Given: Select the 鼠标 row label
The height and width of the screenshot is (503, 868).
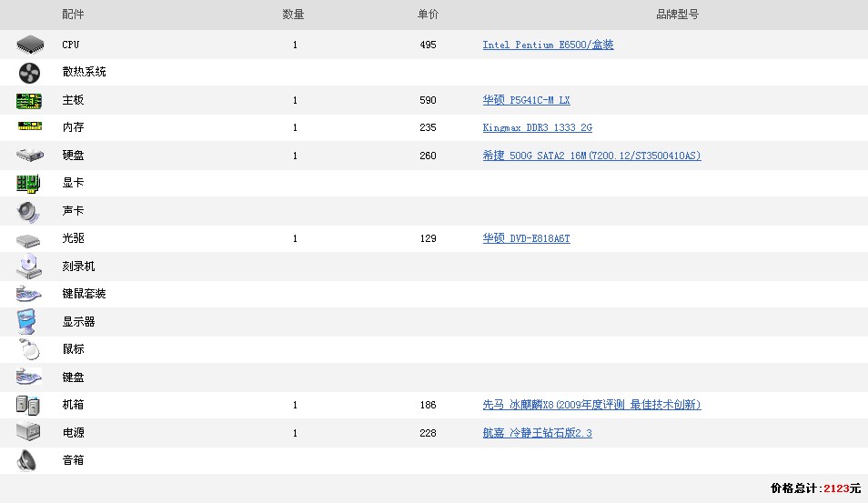Looking at the screenshot, I should tap(73, 349).
